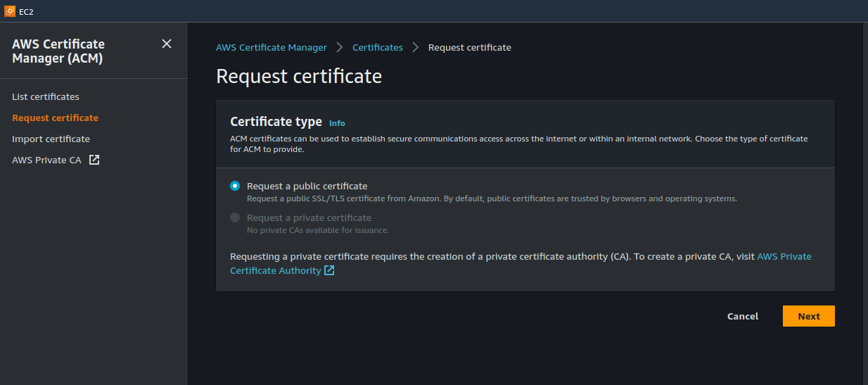Navigate to AWS Certificate Manager breadcrumb
This screenshot has width=868, height=385.
tap(271, 47)
